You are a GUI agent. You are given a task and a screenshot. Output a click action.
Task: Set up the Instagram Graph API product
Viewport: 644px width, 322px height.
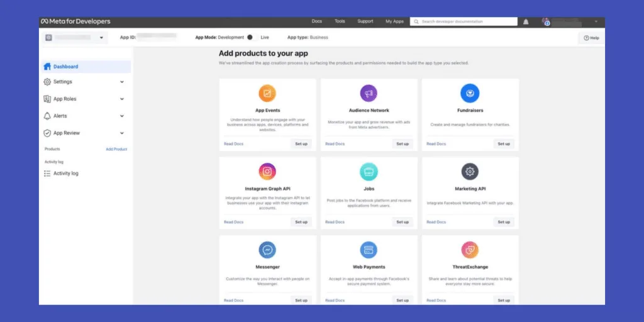click(301, 222)
